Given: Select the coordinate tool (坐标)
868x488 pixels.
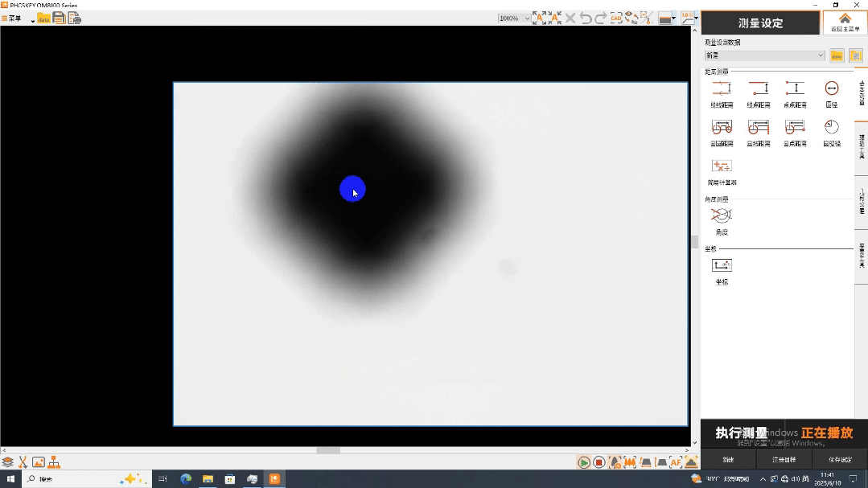Looking at the screenshot, I should point(722,271).
